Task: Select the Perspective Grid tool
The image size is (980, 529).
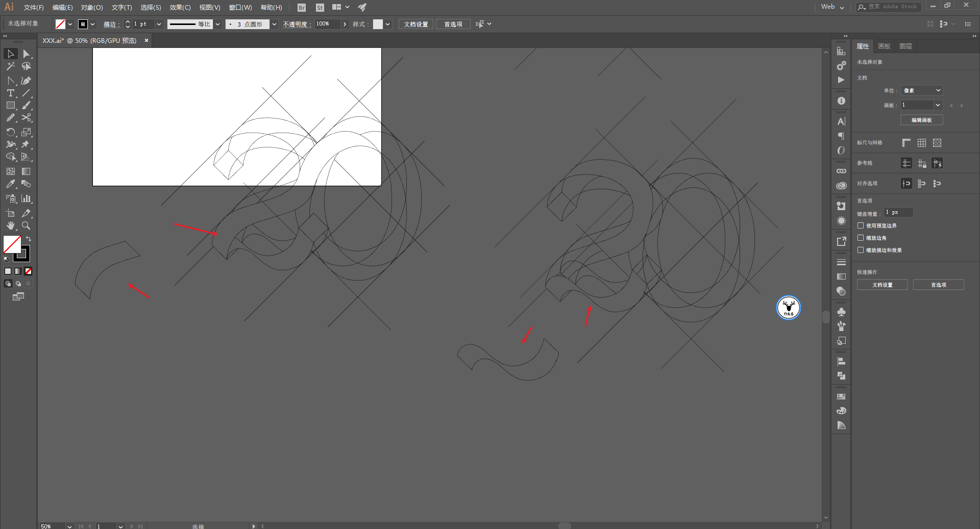Action: click(27, 157)
